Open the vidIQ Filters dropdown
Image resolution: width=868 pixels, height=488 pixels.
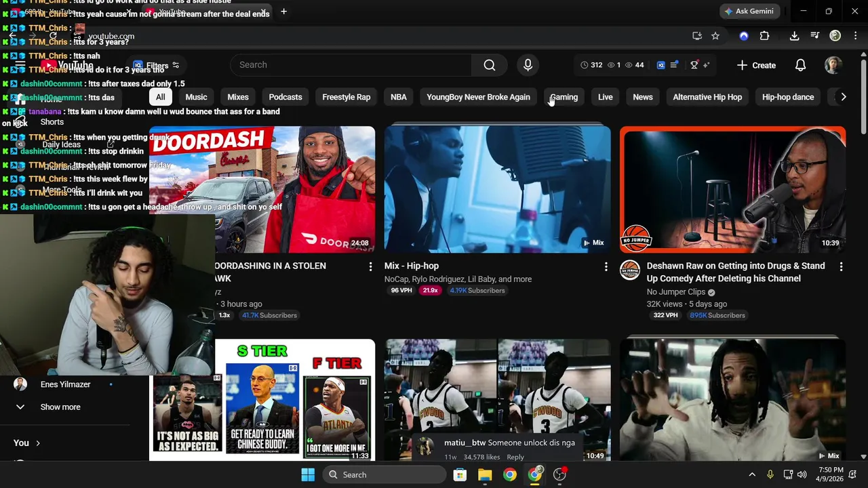157,66
